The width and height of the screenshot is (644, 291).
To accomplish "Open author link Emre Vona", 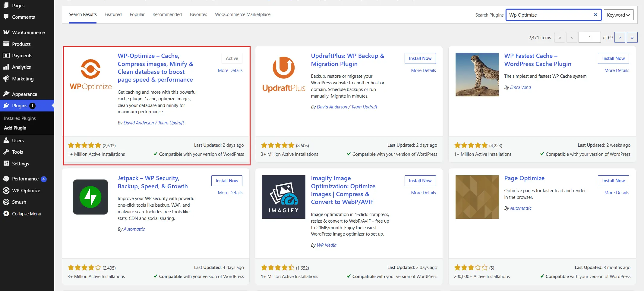I will tap(520, 87).
